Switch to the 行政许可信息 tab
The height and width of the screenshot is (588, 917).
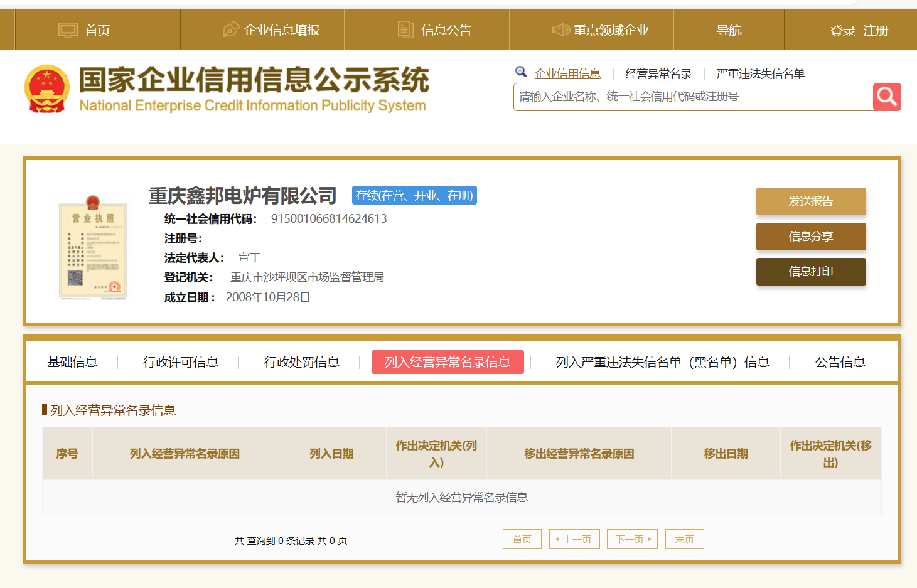click(181, 362)
